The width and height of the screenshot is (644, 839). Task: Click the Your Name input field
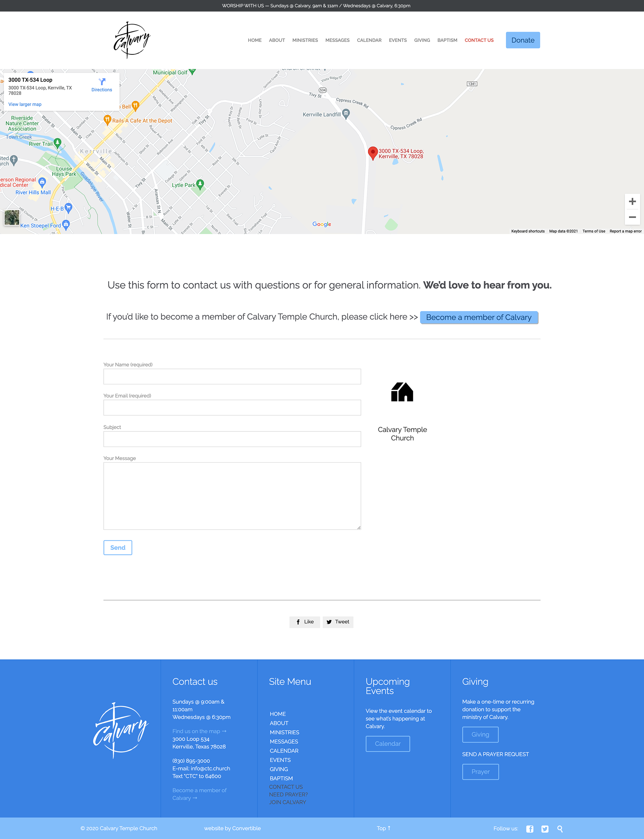coord(232,376)
